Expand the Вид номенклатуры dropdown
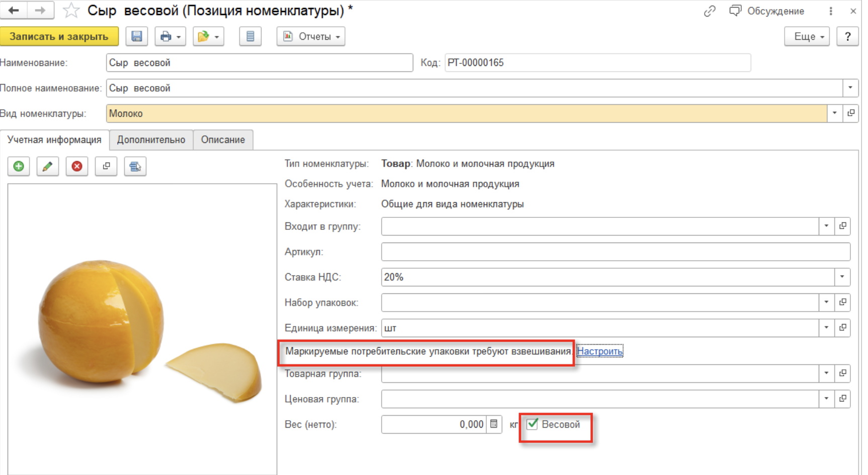The width and height of the screenshot is (868, 475). [834, 113]
